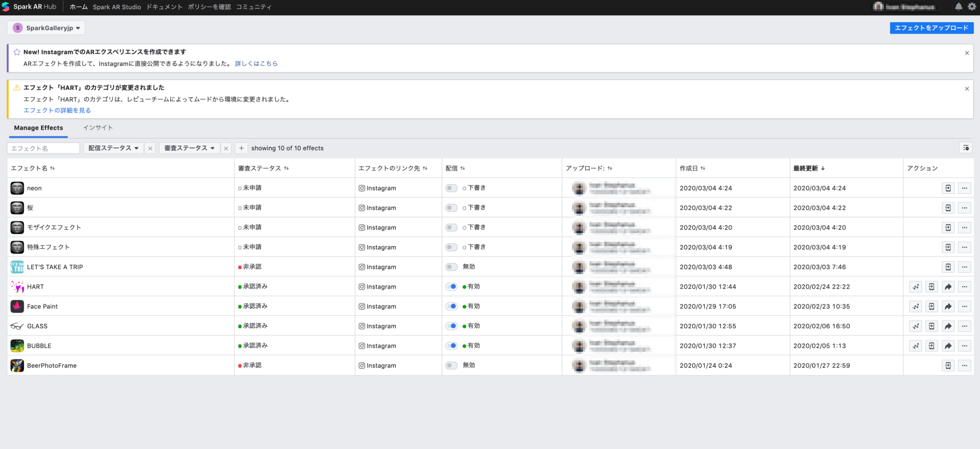
Task: Dismiss the Instagram AR announcement banner
Action: (967, 53)
